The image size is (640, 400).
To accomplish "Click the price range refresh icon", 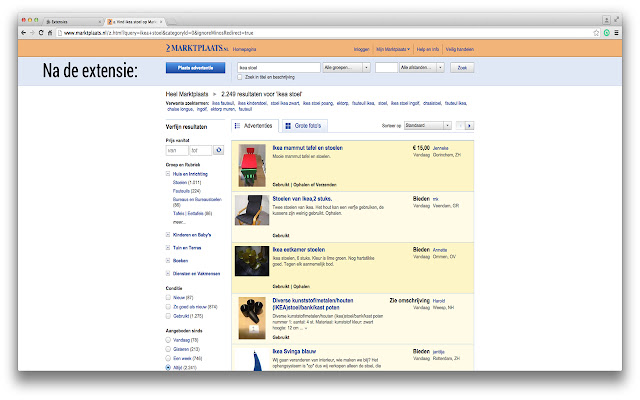I will (219, 150).
